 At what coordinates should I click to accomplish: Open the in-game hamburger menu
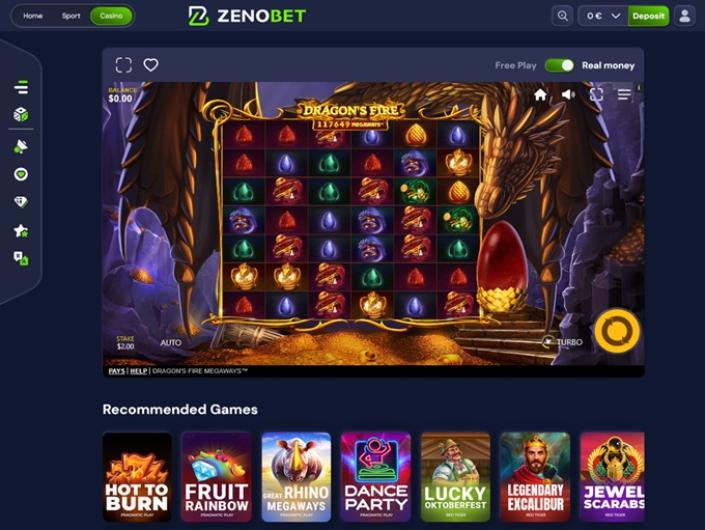click(x=624, y=94)
